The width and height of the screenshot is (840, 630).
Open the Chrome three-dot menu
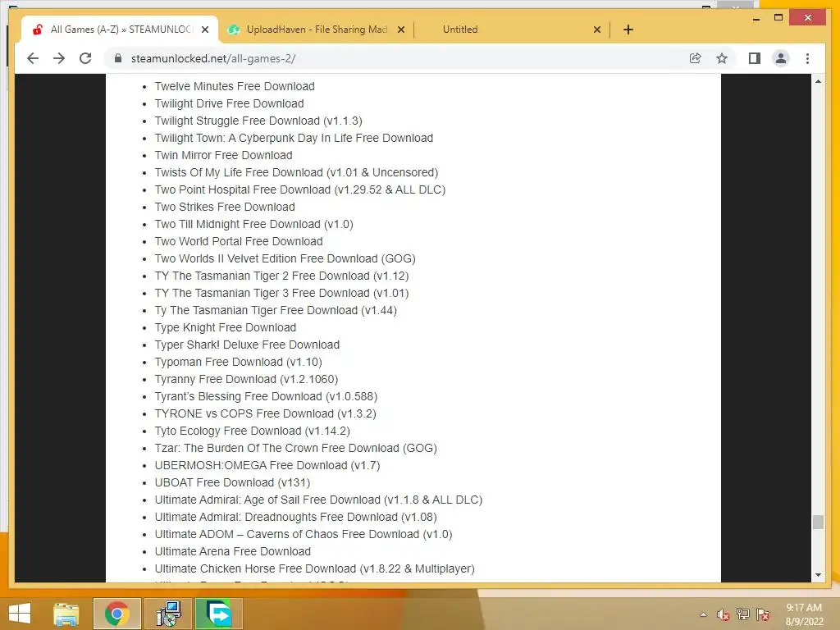[x=807, y=58]
